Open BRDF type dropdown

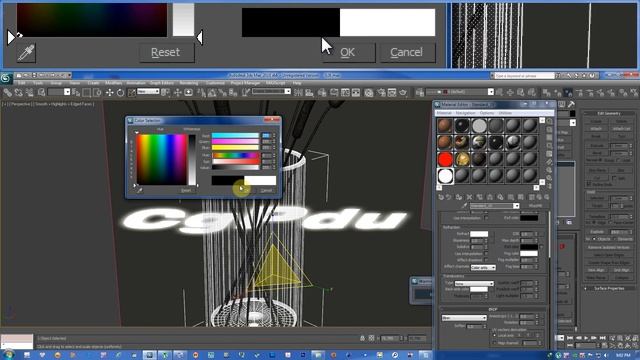click(x=464, y=318)
